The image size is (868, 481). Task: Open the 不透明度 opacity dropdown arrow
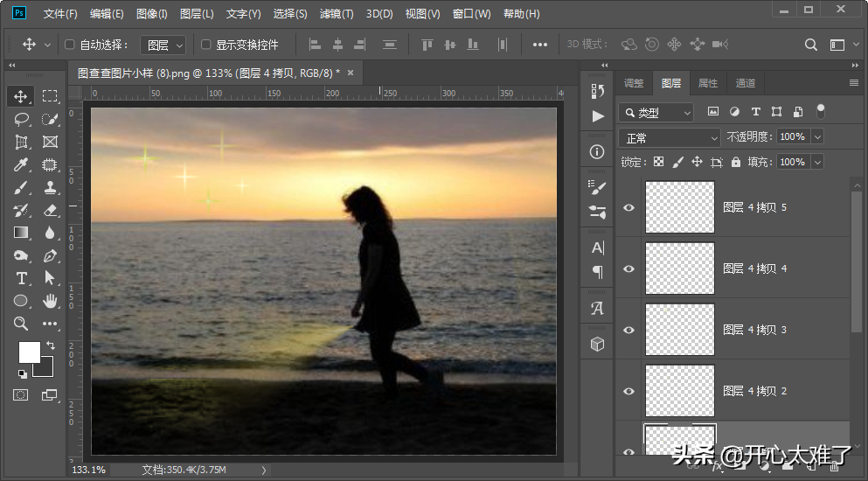tap(817, 137)
